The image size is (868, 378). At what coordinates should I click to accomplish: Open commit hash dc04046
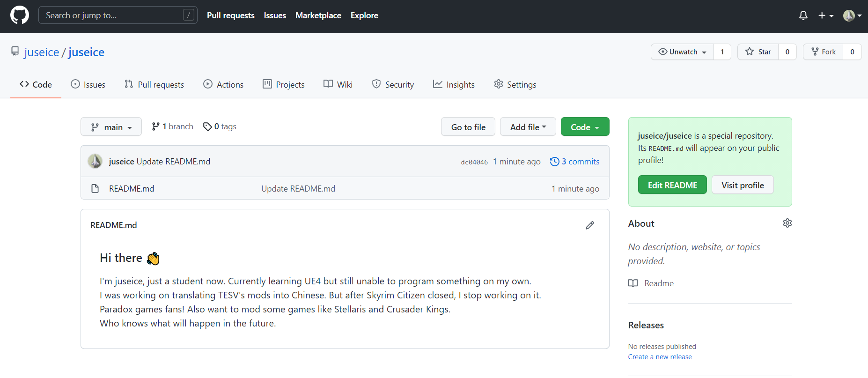coord(474,162)
